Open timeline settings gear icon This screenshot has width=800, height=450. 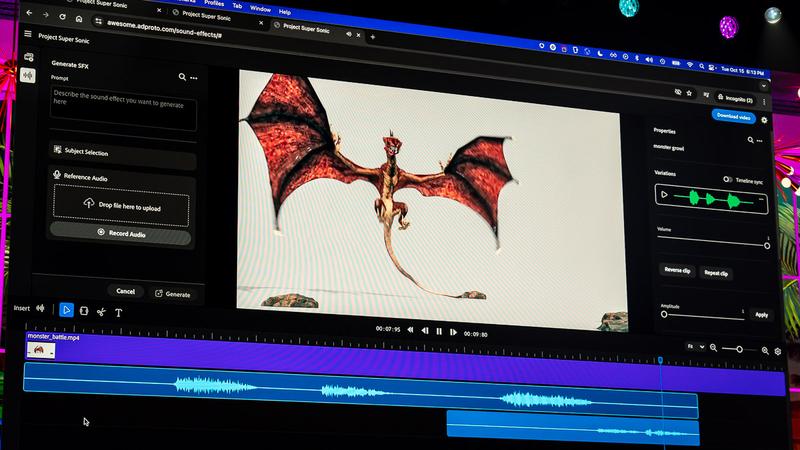[x=778, y=352]
